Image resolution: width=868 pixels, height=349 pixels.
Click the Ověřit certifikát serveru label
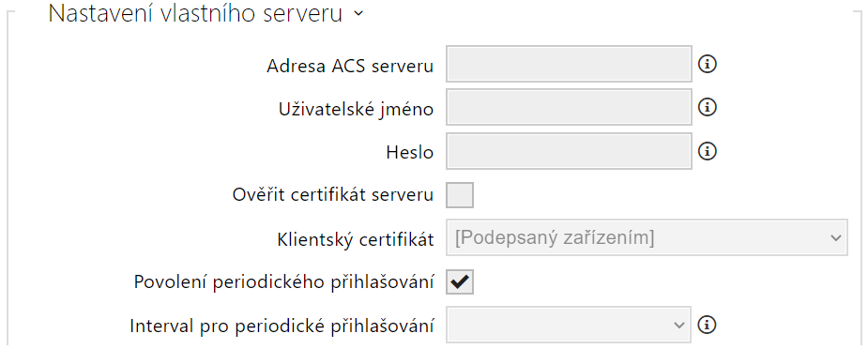pyautogui.click(x=333, y=195)
